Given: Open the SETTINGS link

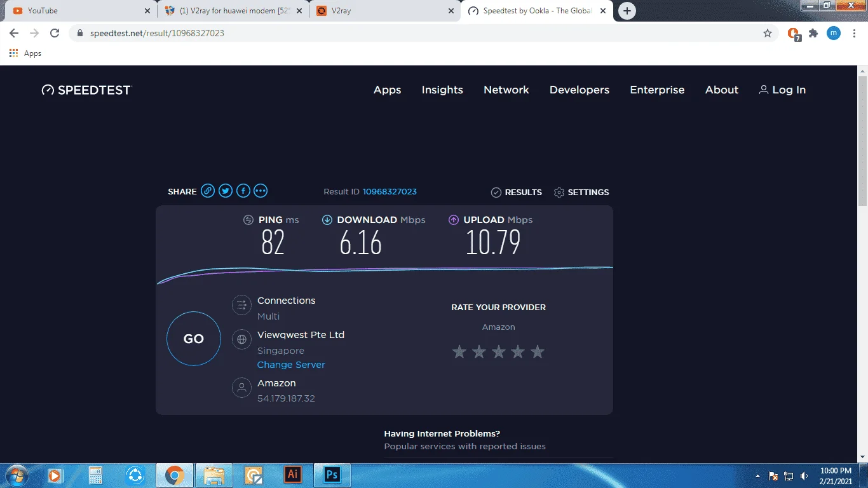Looking at the screenshot, I should point(588,192).
